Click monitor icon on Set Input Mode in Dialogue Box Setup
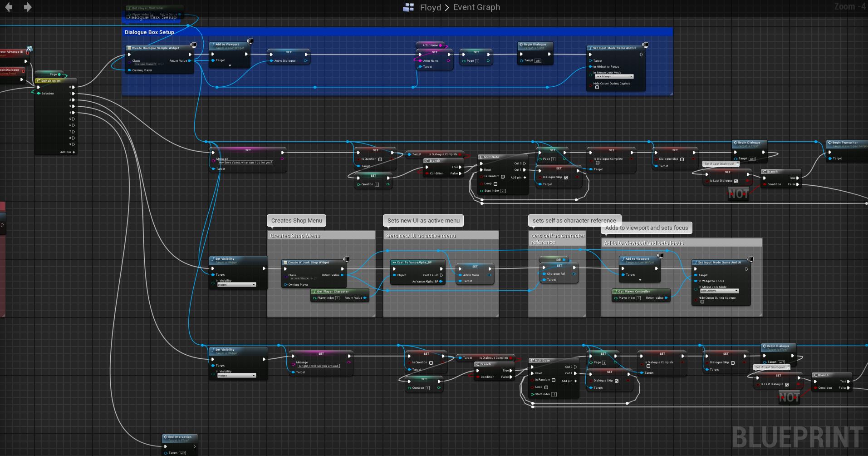Image resolution: width=868 pixels, height=456 pixels. (645, 45)
